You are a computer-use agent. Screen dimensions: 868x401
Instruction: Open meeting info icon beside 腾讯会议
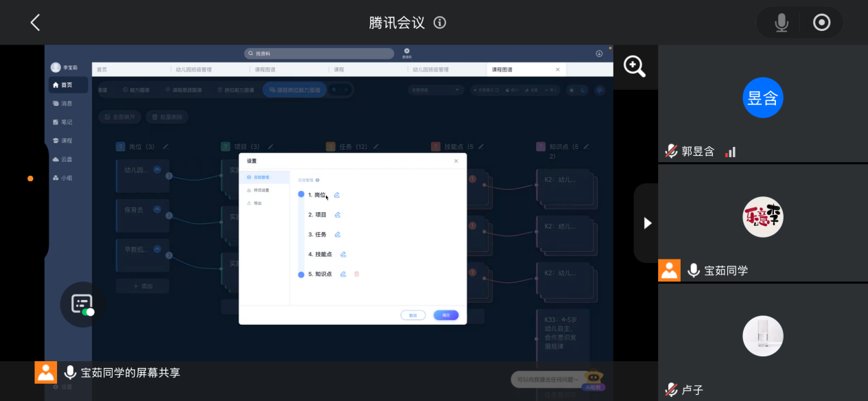(x=440, y=23)
